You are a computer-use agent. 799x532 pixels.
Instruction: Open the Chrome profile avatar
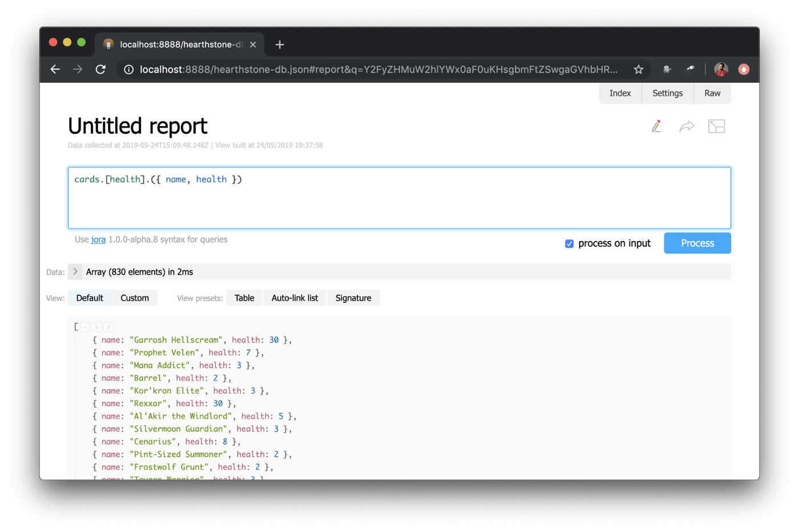click(721, 70)
